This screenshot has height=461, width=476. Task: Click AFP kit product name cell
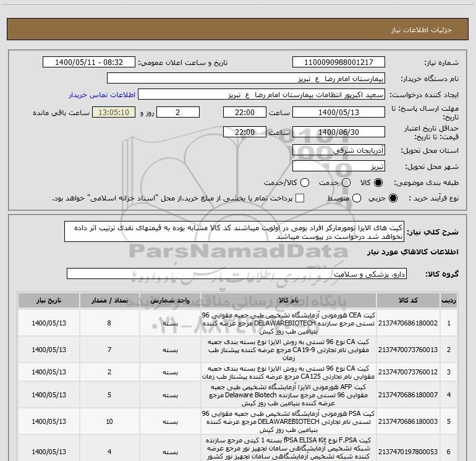click(x=289, y=395)
